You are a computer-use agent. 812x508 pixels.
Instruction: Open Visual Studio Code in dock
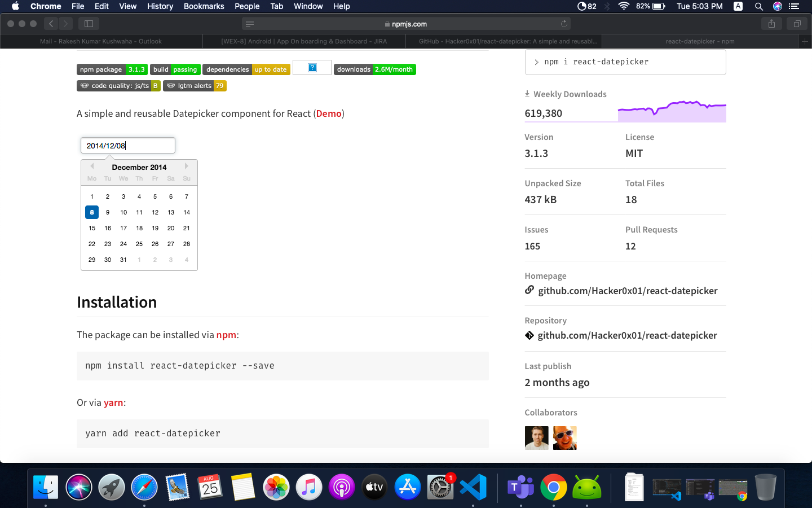[x=473, y=487]
